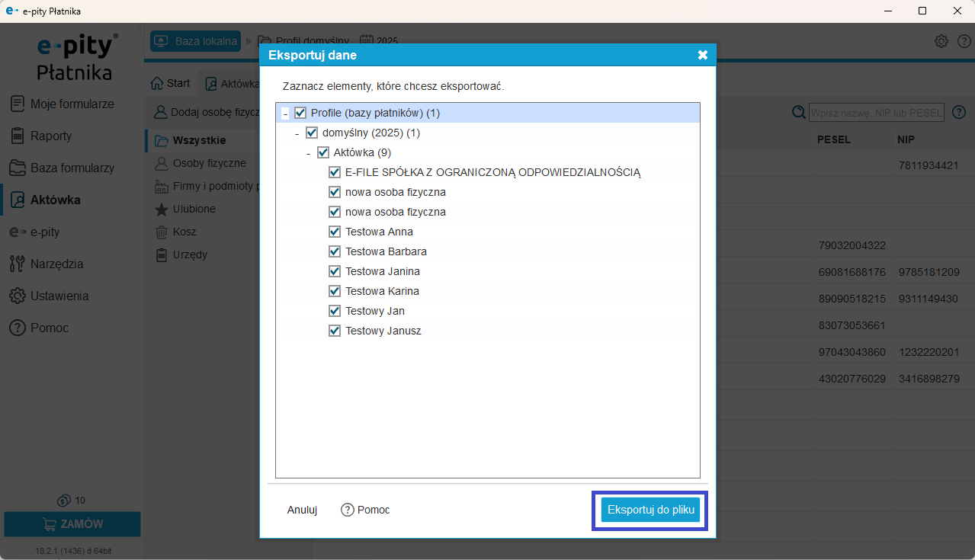Collapse the domyślny (2025) tree node
This screenshot has width=975, height=560.
pos(297,133)
